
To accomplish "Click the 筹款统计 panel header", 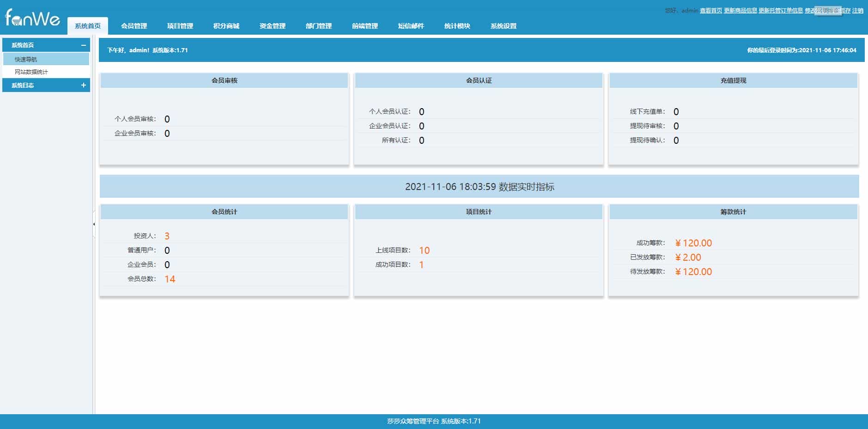I will tap(734, 212).
